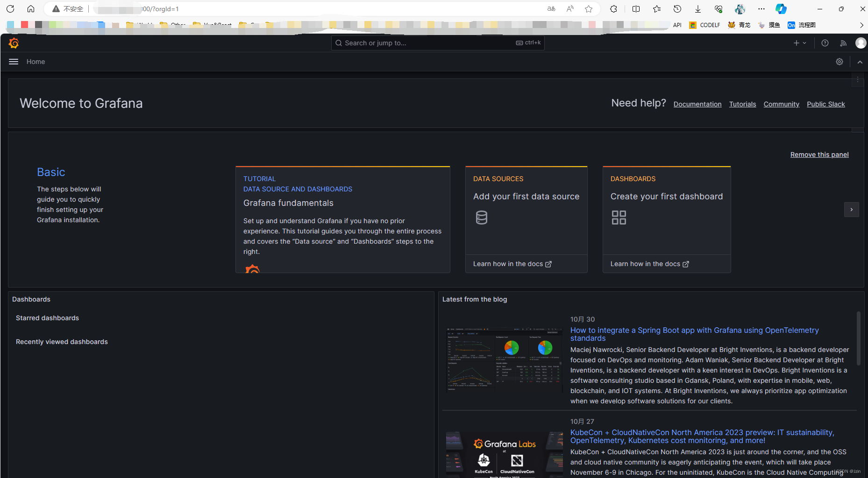This screenshot has height=478, width=868.
Task: Click next arrow on setup cards
Action: click(x=851, y=210)
